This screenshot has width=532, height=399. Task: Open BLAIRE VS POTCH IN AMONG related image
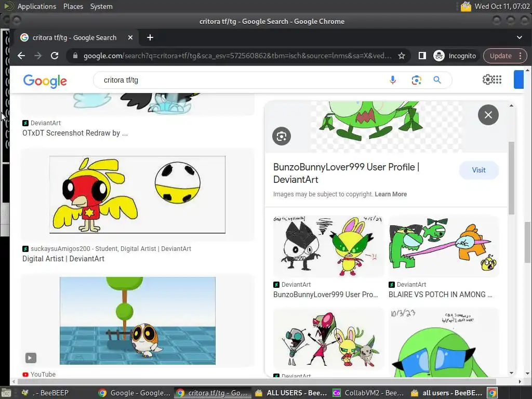coord(444,246)
